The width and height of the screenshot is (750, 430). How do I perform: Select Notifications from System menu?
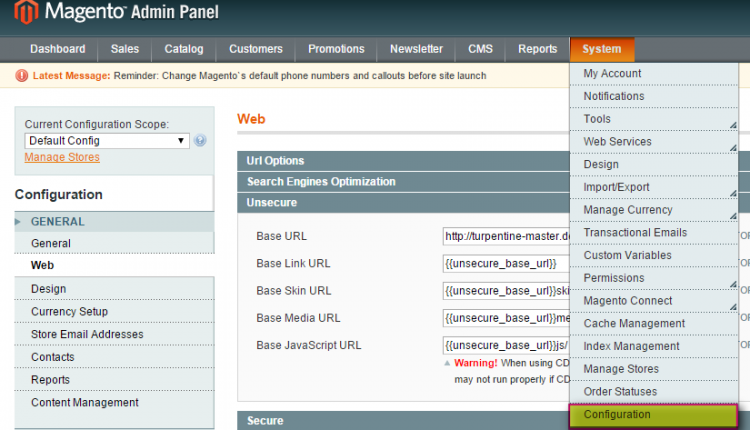(x=654, y=96)
